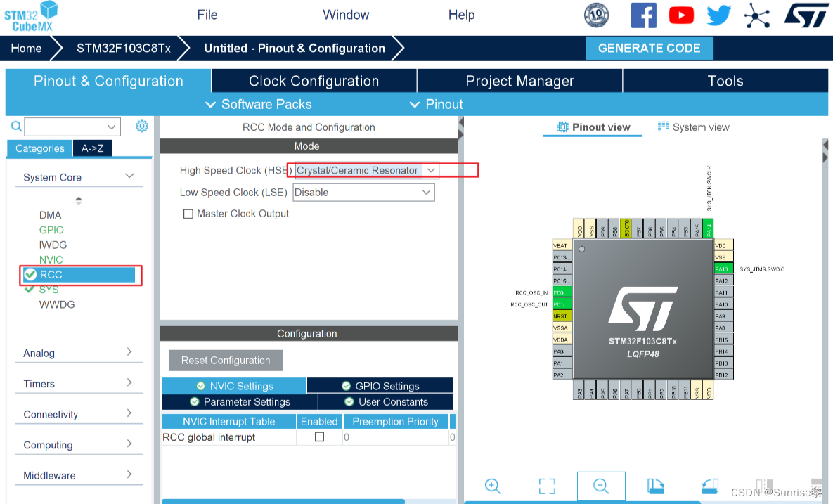Open the High Speed Clock HSE dropdown
Image resolution: width=833 pixels, height=504 pixels.
tap(366, 171)
